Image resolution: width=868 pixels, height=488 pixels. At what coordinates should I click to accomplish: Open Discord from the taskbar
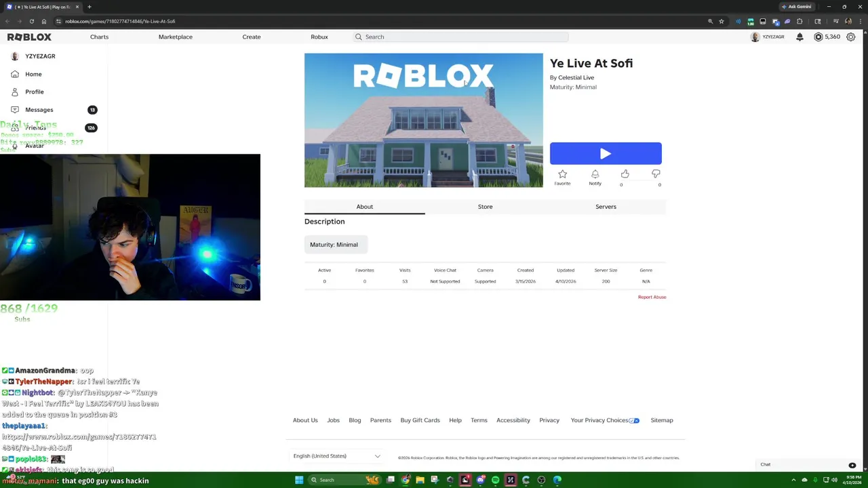pos(480,480)
